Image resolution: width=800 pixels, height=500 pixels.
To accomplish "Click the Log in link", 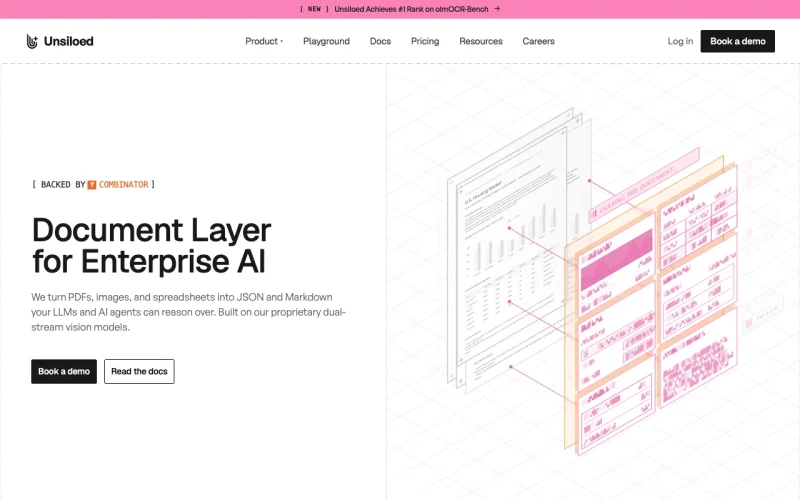I will [680, 41].
